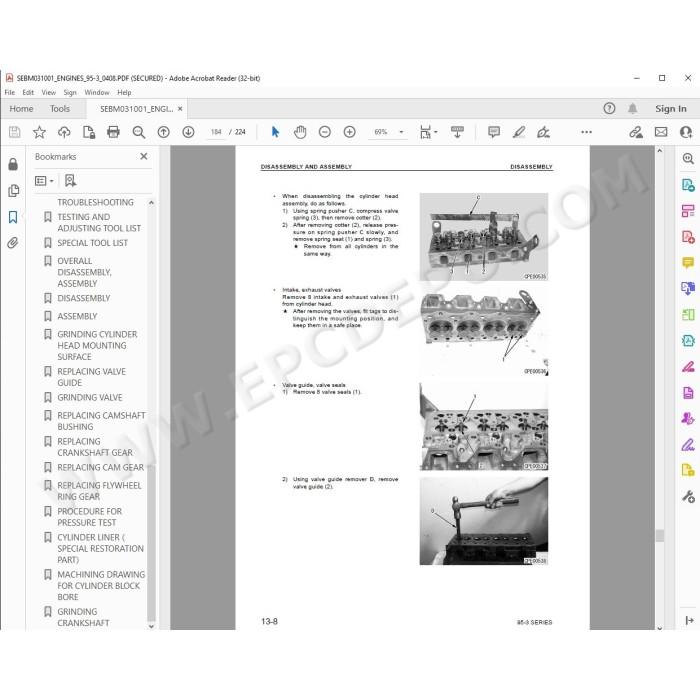This screenshot has width=700, height=700.
Task: Click the bookmarks panel scroll down arrow
Action: click(151, 626)
